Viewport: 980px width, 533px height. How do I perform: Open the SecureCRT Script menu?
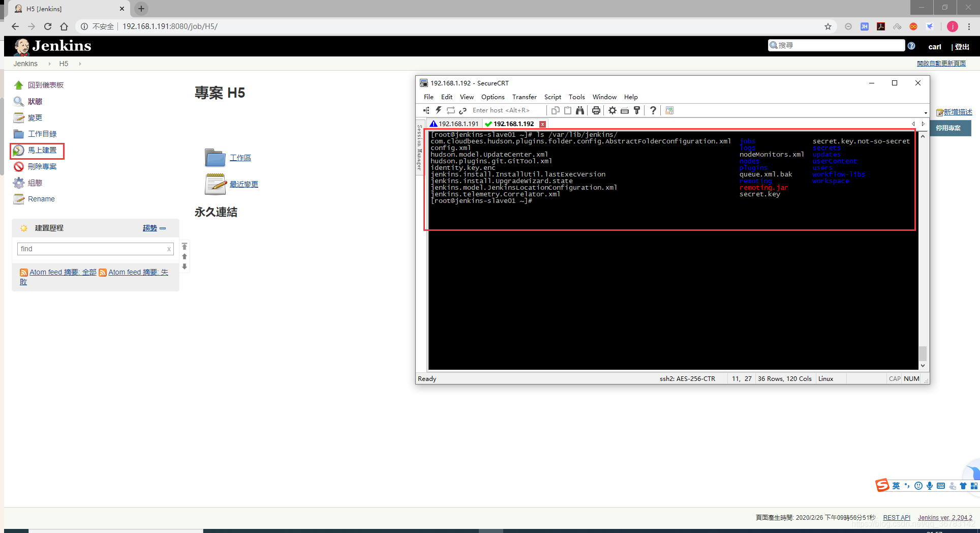point(553,97)
